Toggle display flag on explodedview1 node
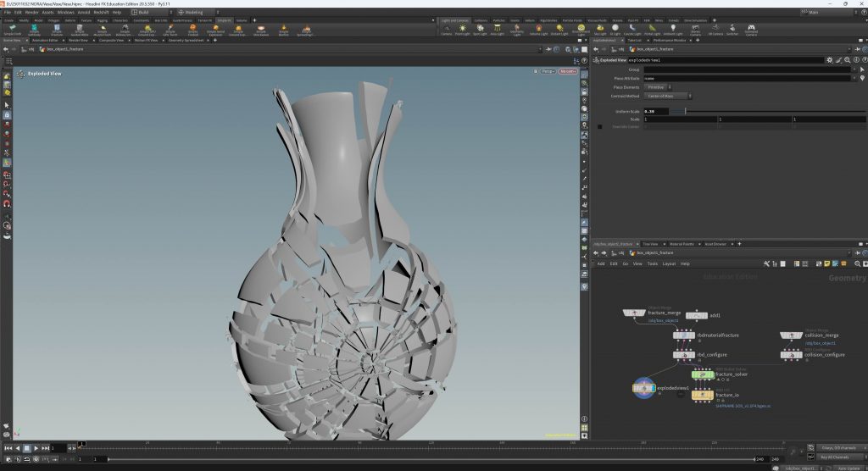The image size is (868, 471). click(653, 388)
